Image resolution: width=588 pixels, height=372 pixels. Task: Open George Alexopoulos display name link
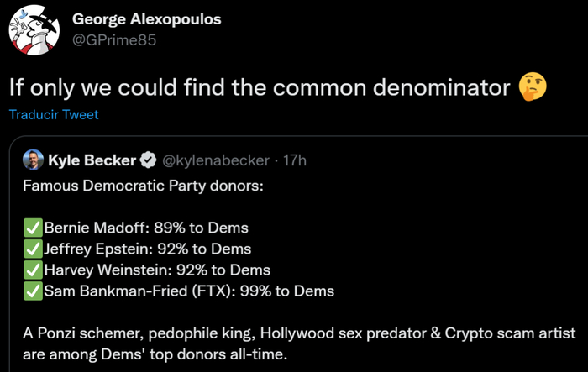[147, 19]
